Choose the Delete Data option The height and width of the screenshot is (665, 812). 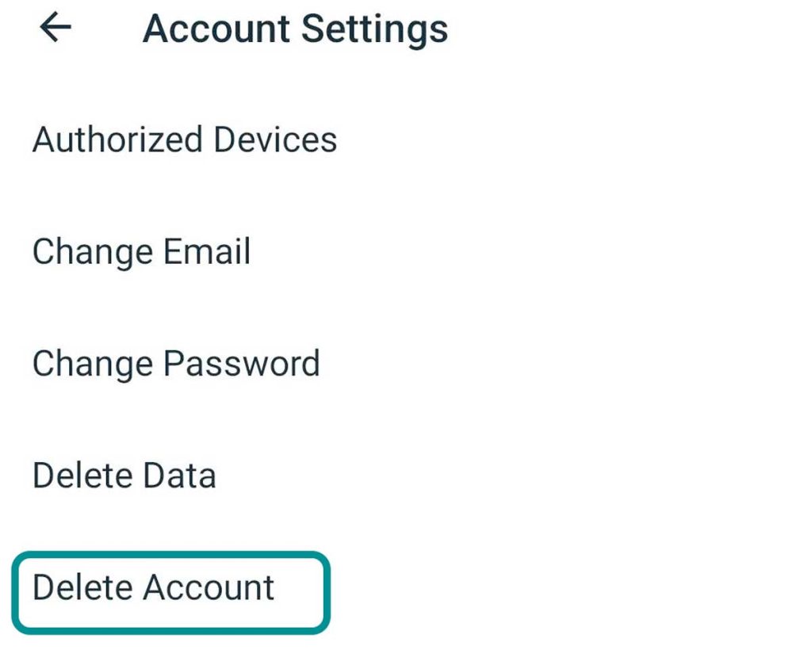click(124, 476)
